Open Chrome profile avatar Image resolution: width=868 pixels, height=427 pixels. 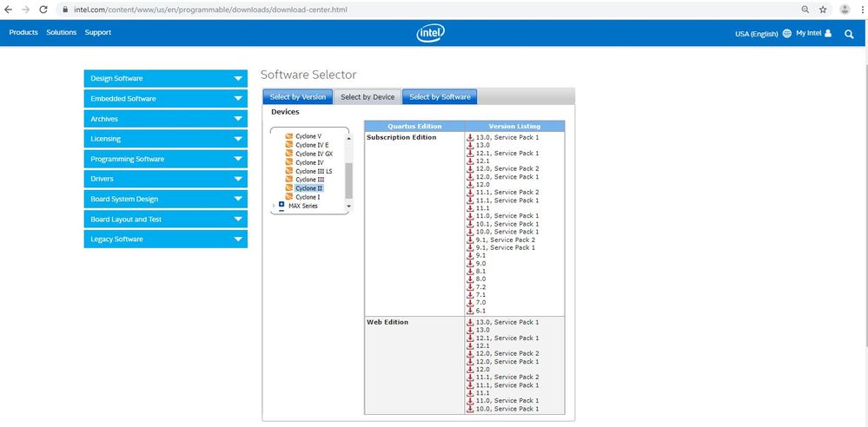845,10
